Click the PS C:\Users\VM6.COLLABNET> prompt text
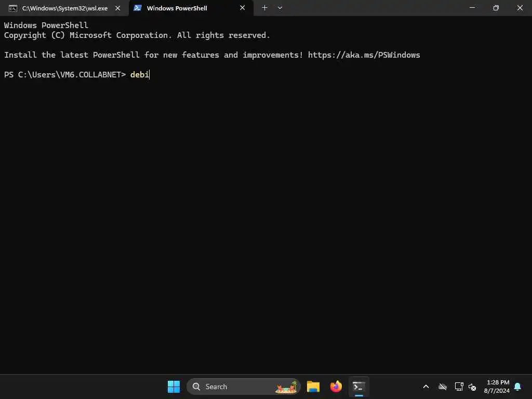 pyautogui.click(x=65, y=75)
